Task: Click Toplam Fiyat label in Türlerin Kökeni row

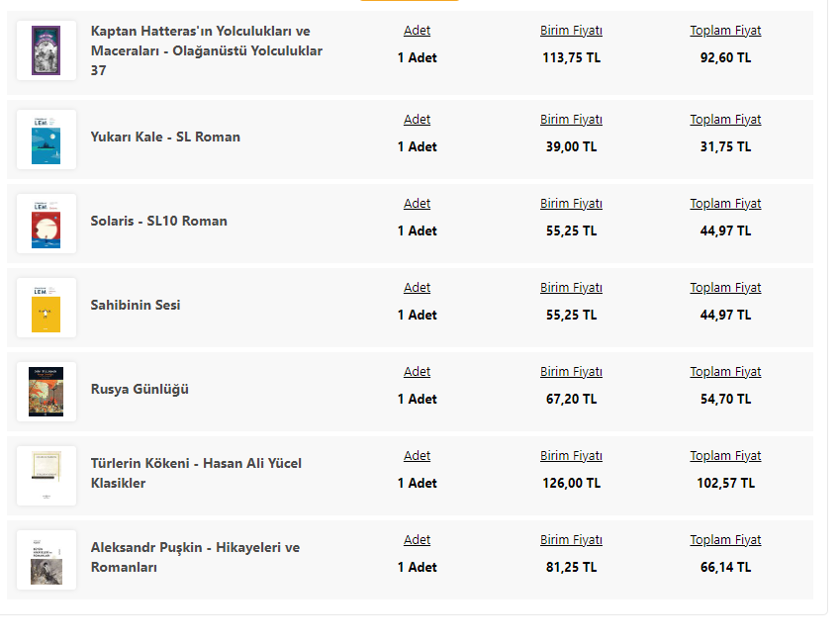Action: [x=725, y=456]
